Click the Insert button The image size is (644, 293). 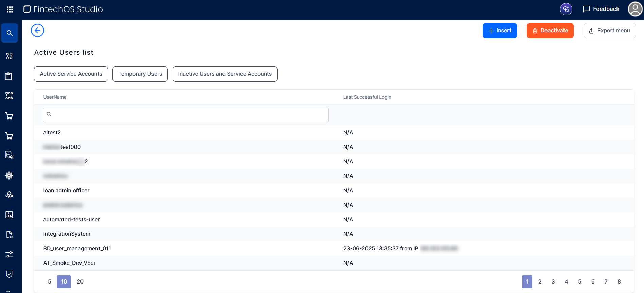click(499, 31)
